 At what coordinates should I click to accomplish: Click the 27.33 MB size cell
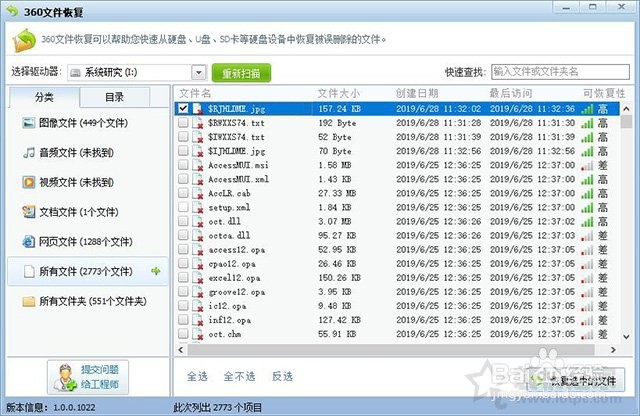point(337,194)
